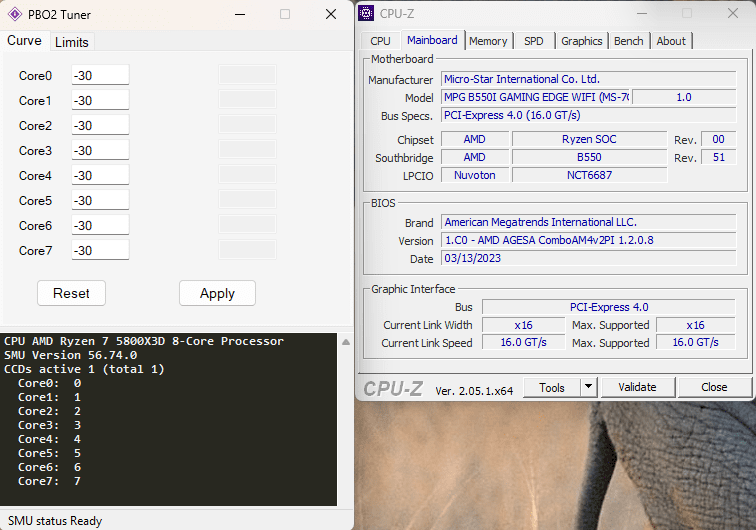The image size is (756, 530).
Task: Click the BIOS Brand American Megatrends value
Action: point(589,222)
